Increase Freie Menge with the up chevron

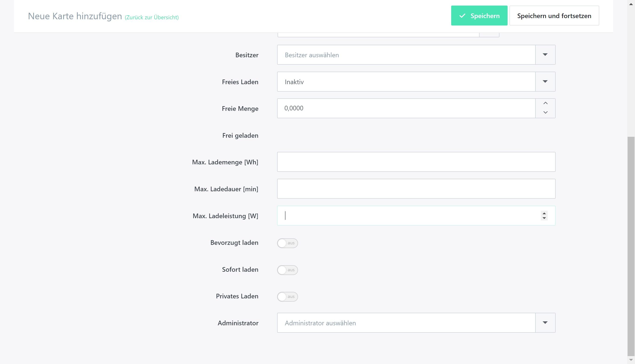point(545,103)
